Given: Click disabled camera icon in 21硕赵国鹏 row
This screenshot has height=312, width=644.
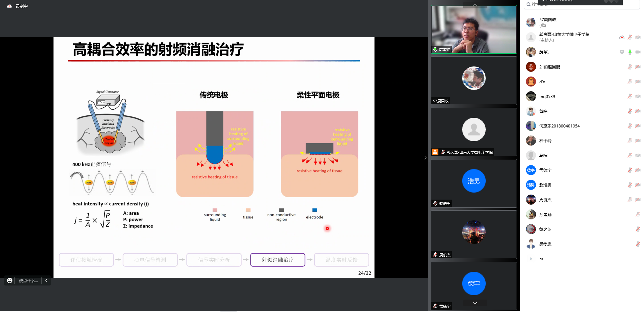Looking at the screenshot, I should click(638, 67).
